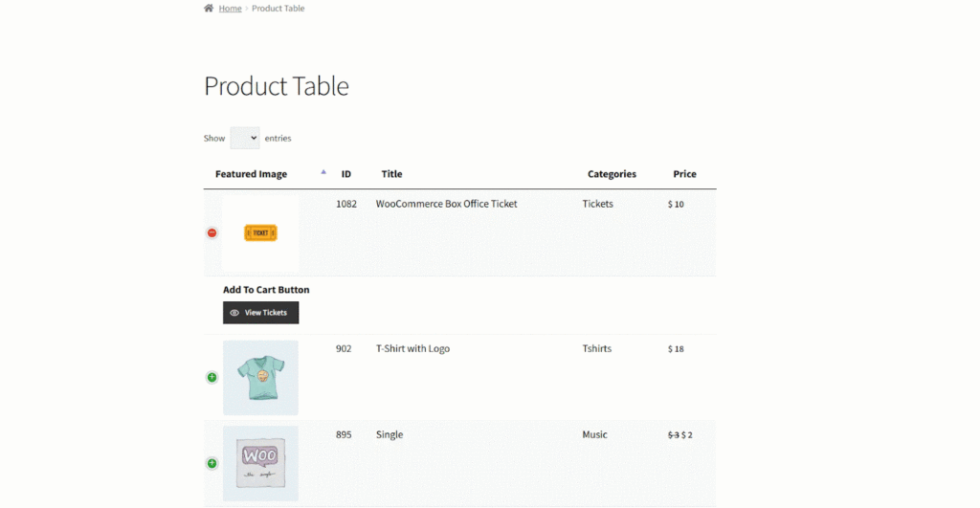Open the Show entries dropdown

coord(244,138)
